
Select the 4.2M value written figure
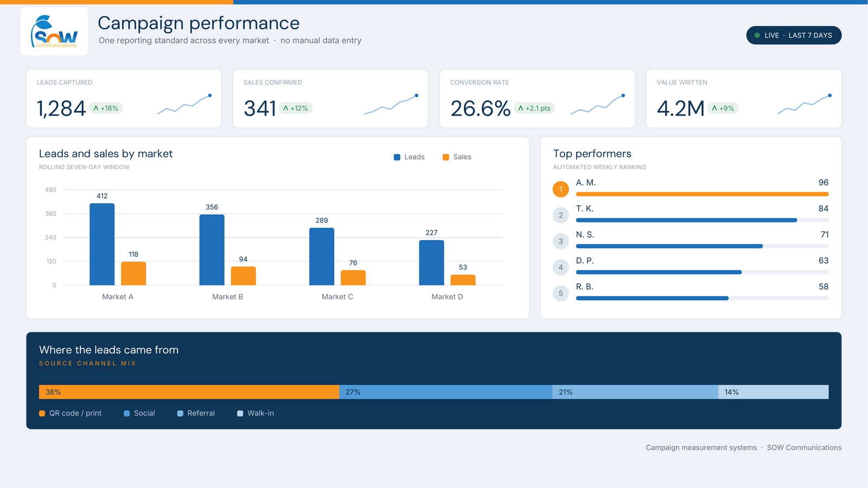click(680, 108)
